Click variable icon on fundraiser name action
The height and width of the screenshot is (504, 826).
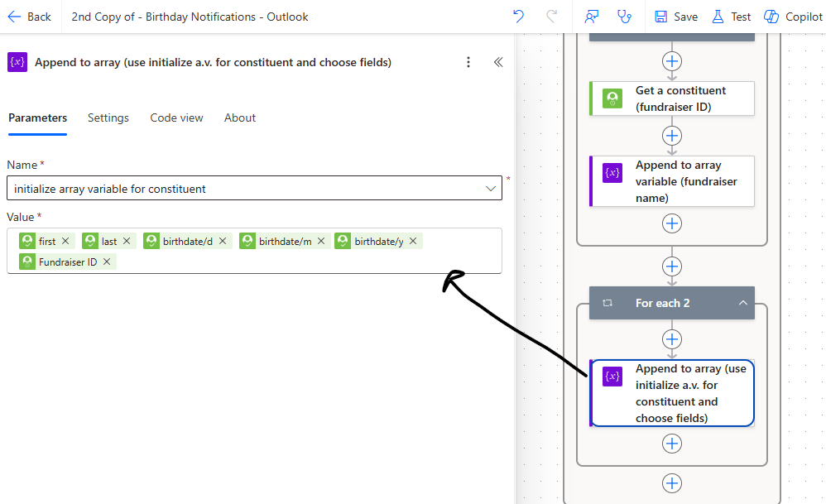(612, 173)
